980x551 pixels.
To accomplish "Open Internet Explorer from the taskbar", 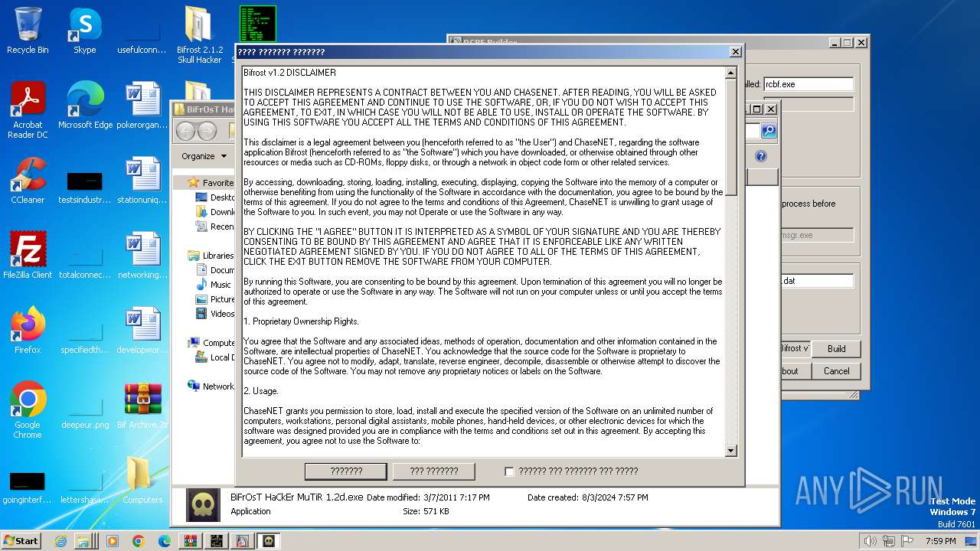I will point(61,541).
